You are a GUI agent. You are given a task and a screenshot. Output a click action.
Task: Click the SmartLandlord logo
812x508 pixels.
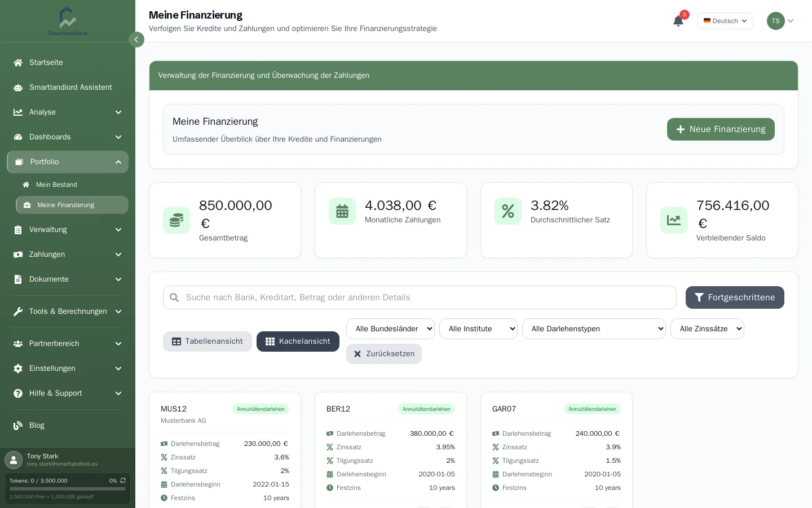[68, 21]
